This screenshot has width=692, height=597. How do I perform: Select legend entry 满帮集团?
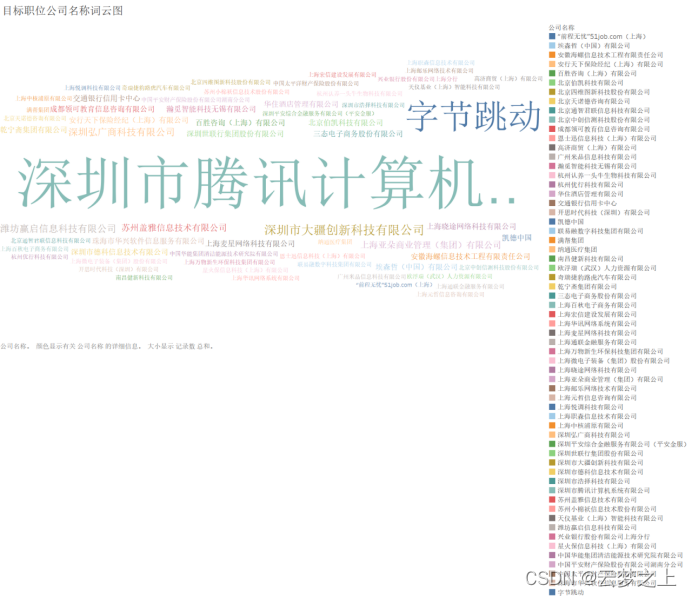tap(566, 240)
